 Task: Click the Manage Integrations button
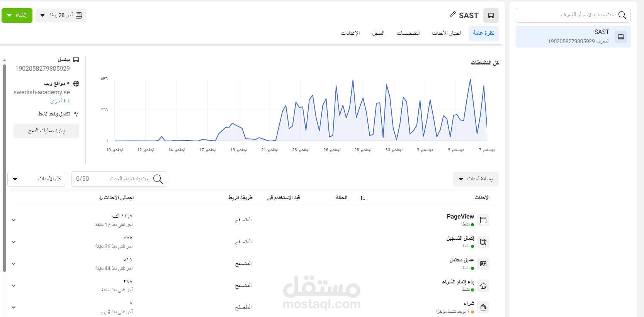(46, 131)
